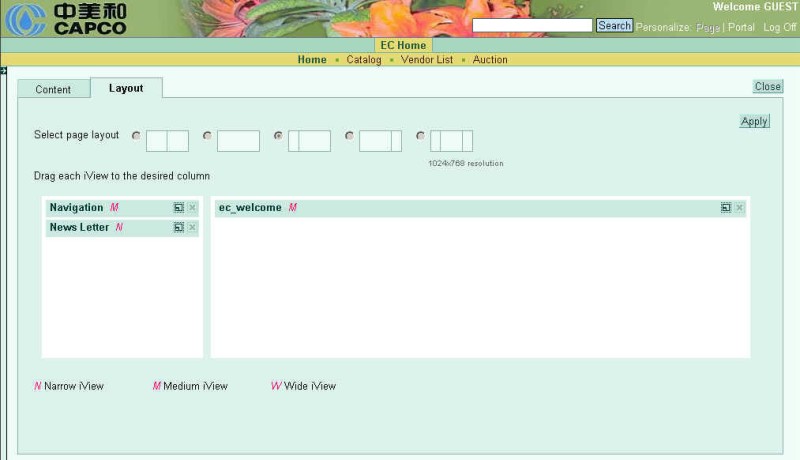Click the edit icon on News Letter iView

click(179, 228)
